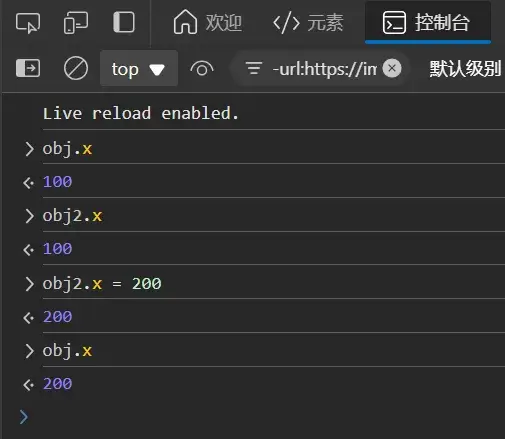
Task: Open the 默认级别 log levels dropdown
Action: pyautogui.click(x=465, y=69)
